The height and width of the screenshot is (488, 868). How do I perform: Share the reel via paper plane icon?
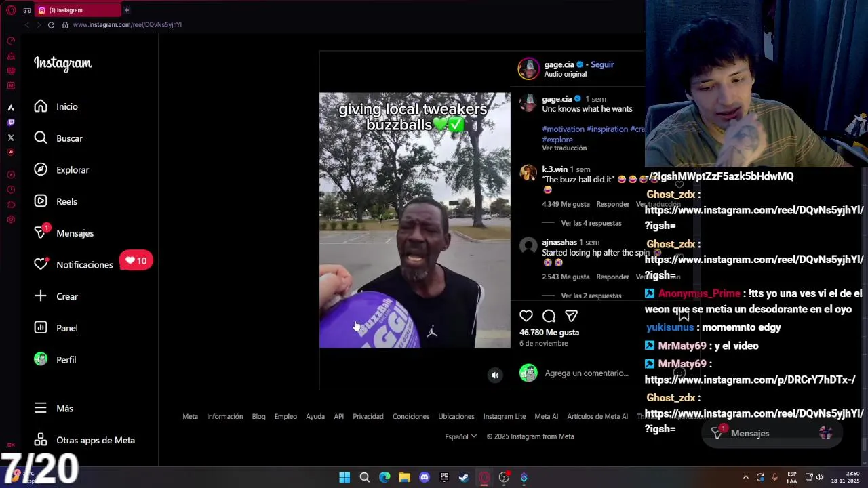[x=571, y=316]
